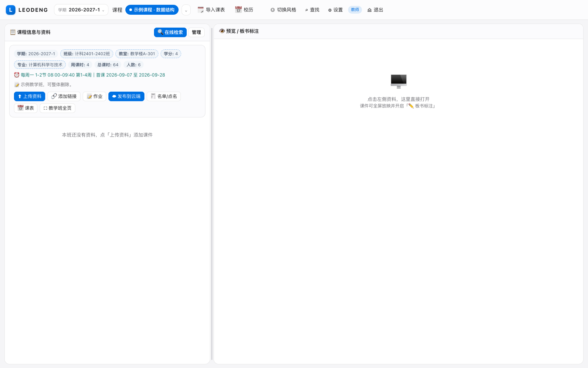588x368 pixels.
Task: Click 教学班全页 full page button
Action: coord(57,108)
